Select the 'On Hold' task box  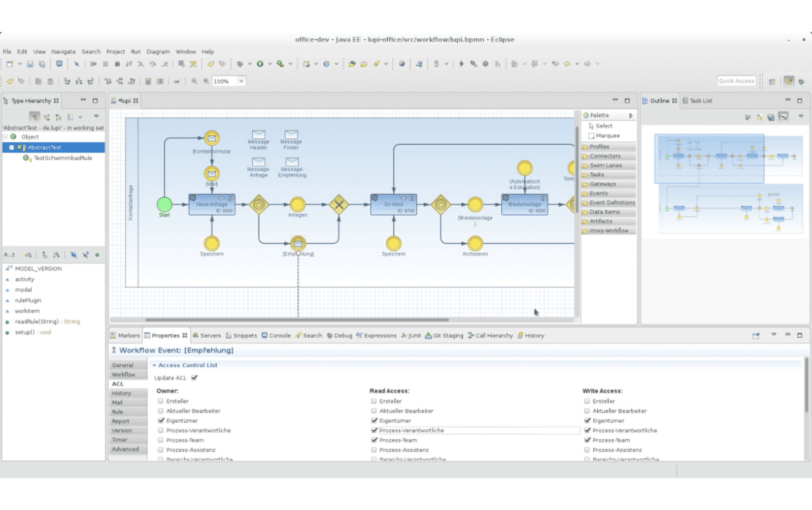394,205
